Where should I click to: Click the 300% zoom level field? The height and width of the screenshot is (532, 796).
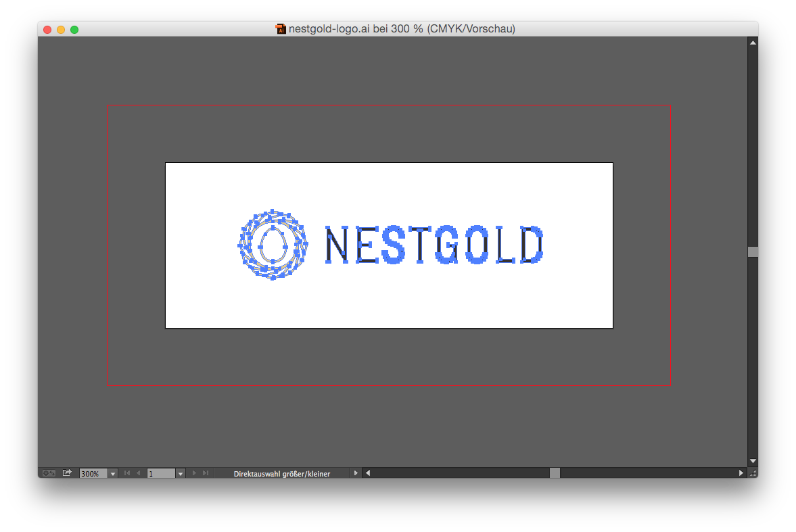[x=93, y=474]
